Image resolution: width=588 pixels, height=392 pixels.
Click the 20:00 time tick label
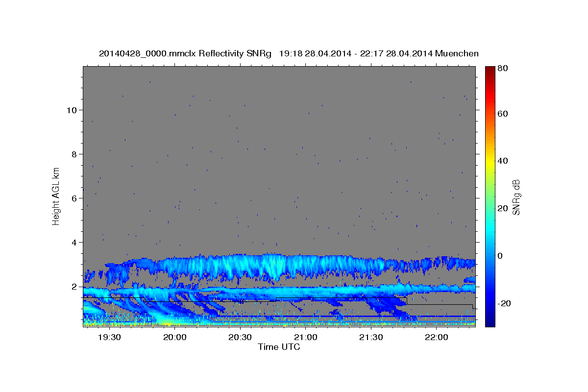click(x=174, y=338)
